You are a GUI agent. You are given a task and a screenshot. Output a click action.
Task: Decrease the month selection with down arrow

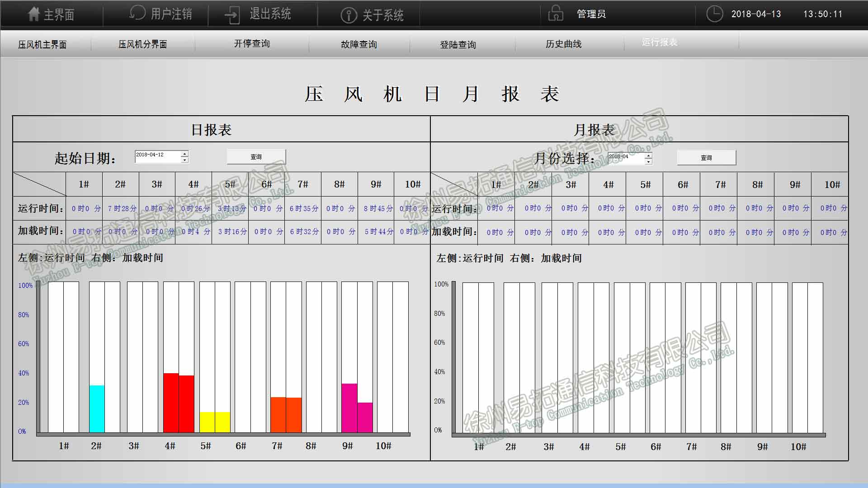click(x=648, y=162)
